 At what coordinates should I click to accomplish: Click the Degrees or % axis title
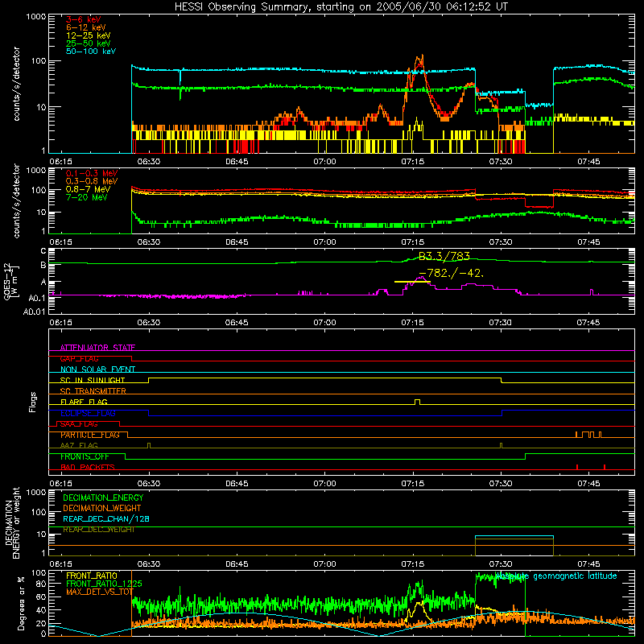tap(21, 604)
